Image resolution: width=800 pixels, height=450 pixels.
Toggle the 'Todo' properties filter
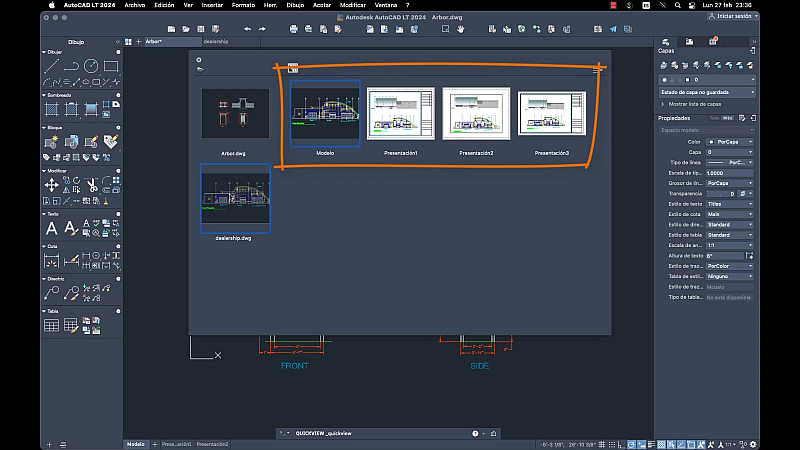coord(714,118)
